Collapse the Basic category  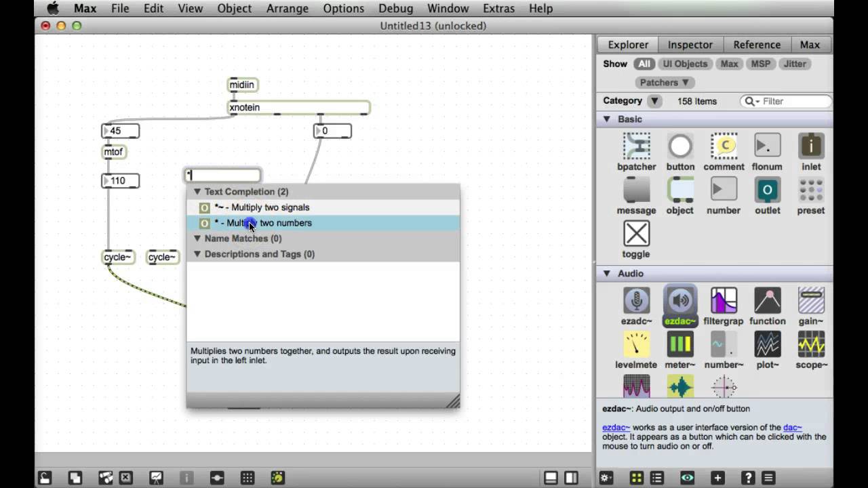click(607, 119)
